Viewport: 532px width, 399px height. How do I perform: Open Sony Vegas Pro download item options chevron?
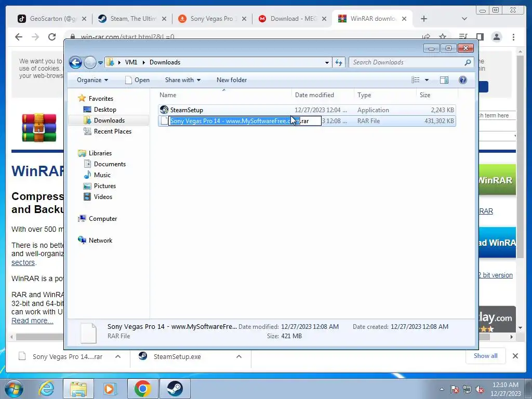tap(118, 356)
